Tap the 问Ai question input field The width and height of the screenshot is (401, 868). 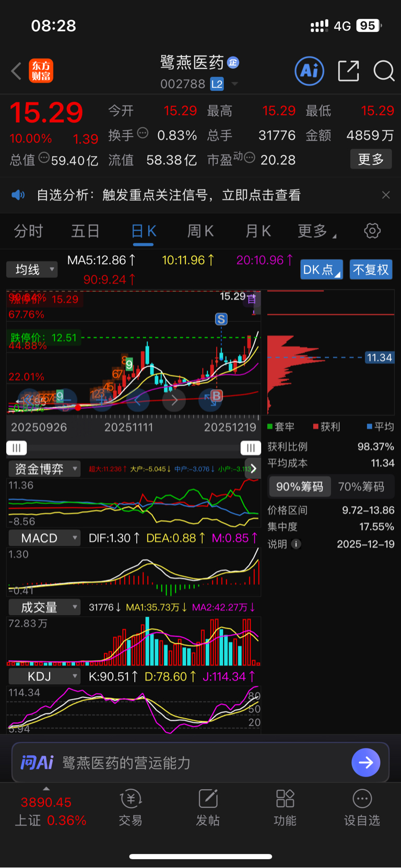click(x=200, y=763)
